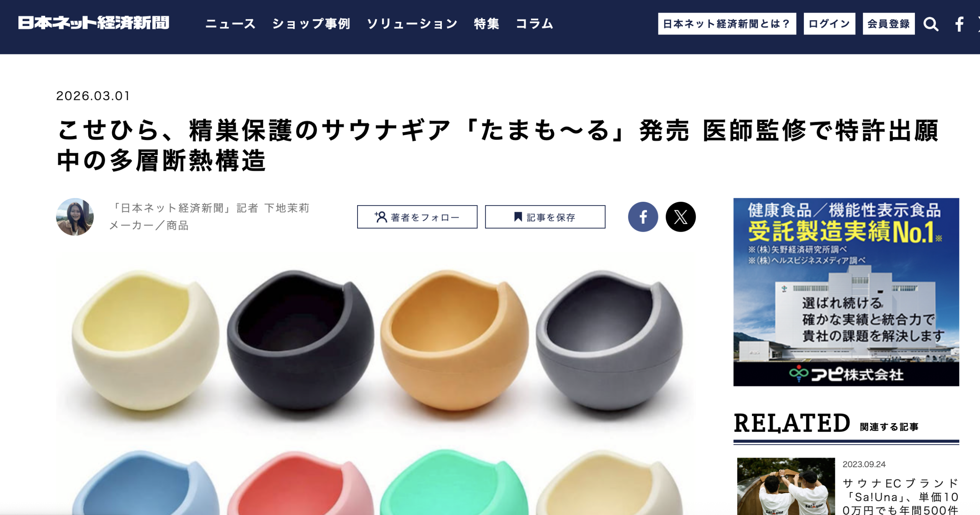Open the ショップ事例 menu item
Image resolution: width=980 pixels, height=515 pixels.
311,24
